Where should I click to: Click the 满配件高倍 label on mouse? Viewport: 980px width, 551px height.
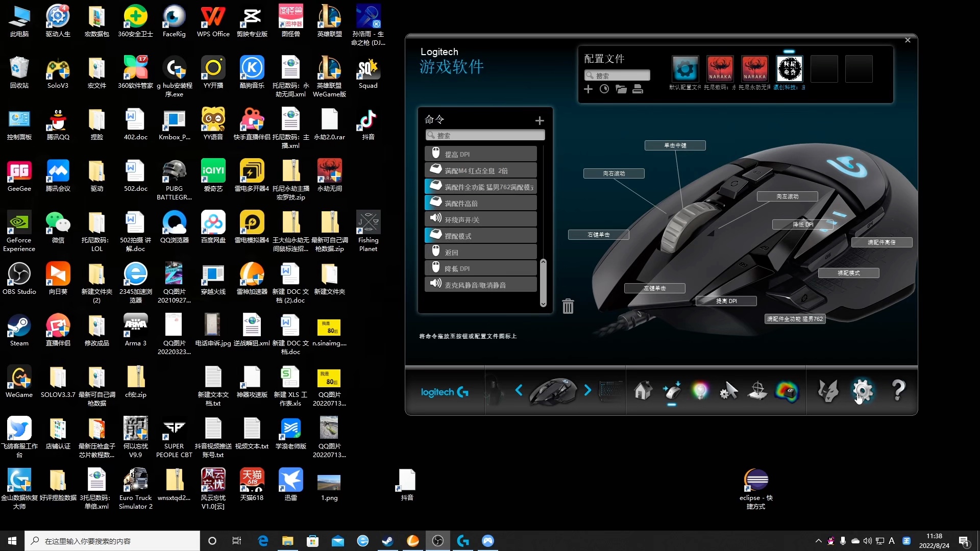coord(881,242)
